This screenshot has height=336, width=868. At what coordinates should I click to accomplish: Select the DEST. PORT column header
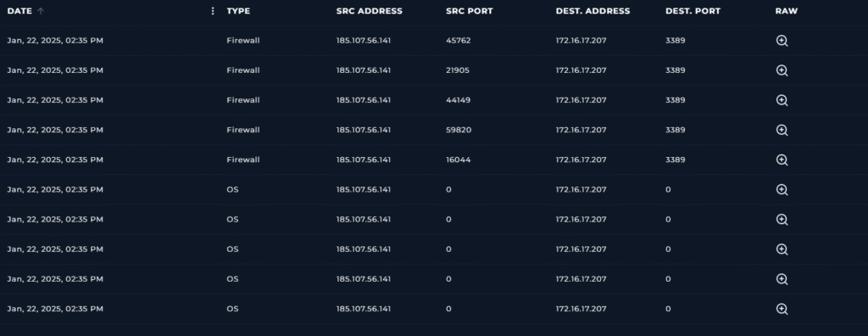(693, 11)
